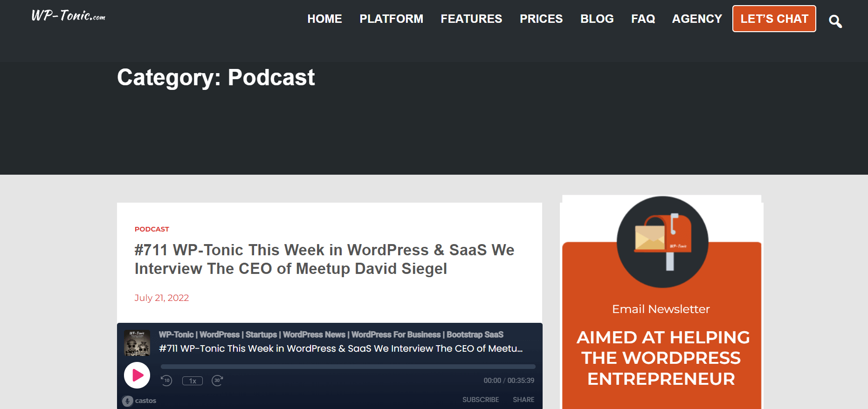Click the AIMED AT HELPING headline
This screenshot has height=409, width=868.
point(662,358)
